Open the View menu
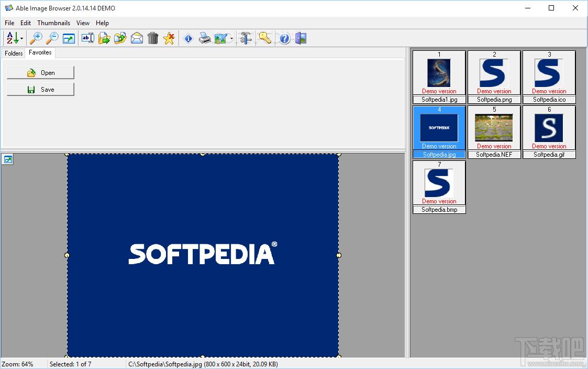This screenshot has width=588, height=369. [x=83, y=23]
